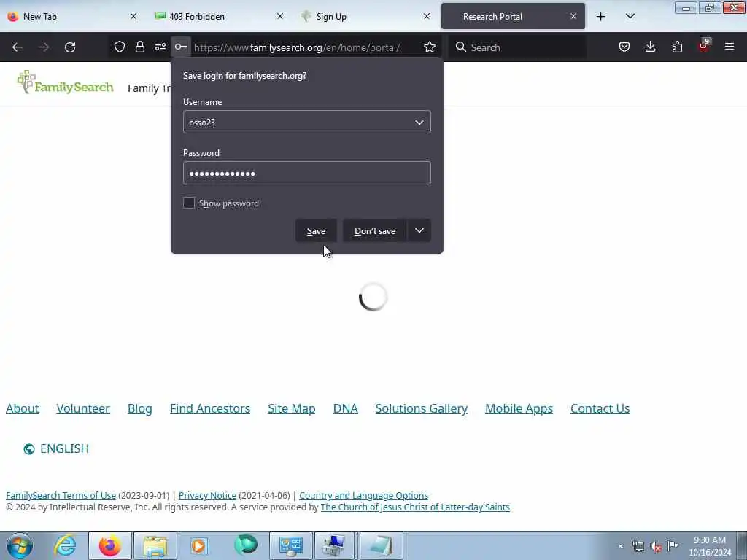Click the Action Center flag tray icon

coord(673,545)
